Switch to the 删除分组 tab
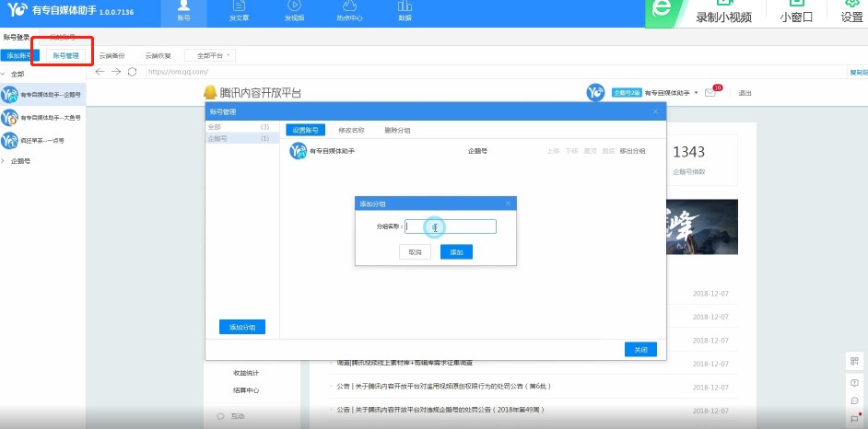This screenshot has width=868, height=429. coord(398,131)
